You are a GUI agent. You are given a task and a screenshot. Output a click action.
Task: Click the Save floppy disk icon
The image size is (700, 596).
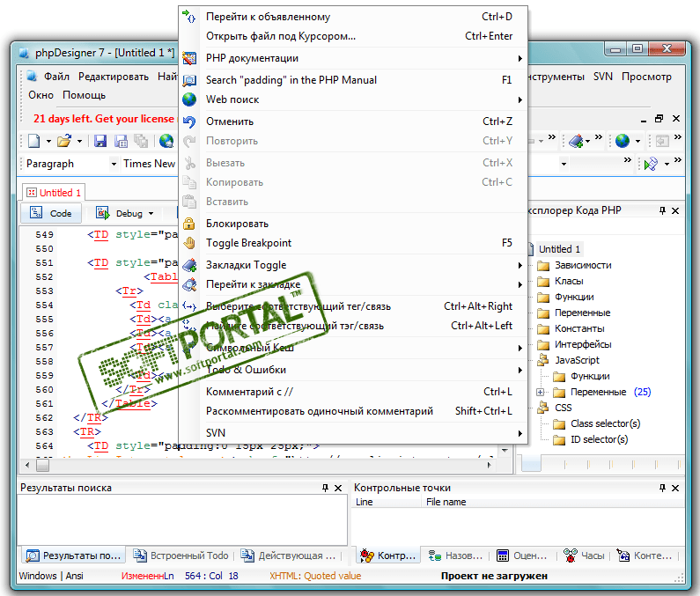(x=100, y=141)
